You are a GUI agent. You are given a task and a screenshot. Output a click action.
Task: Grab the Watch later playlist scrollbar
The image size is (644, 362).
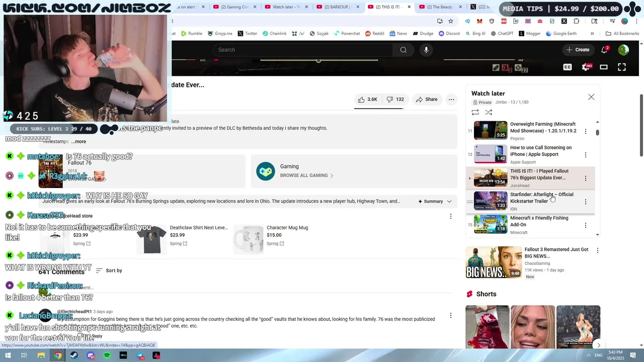tap(597, 133)
